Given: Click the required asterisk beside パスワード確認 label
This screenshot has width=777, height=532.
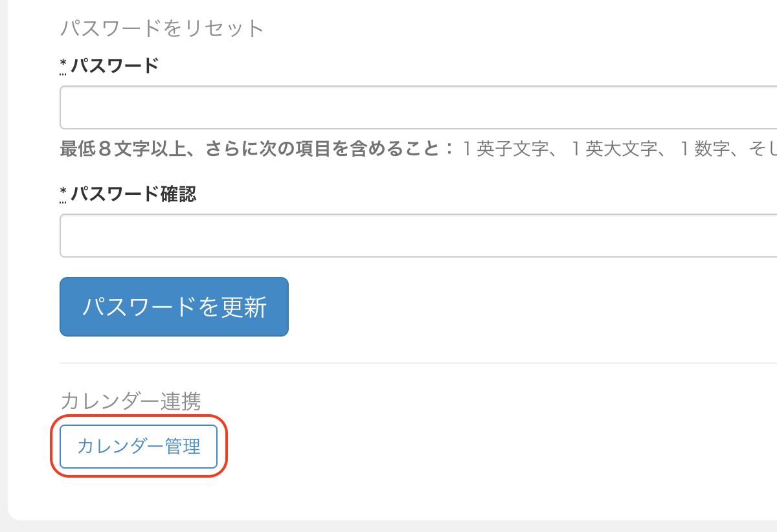Looking at the screenshot, I should coord(63,193).
